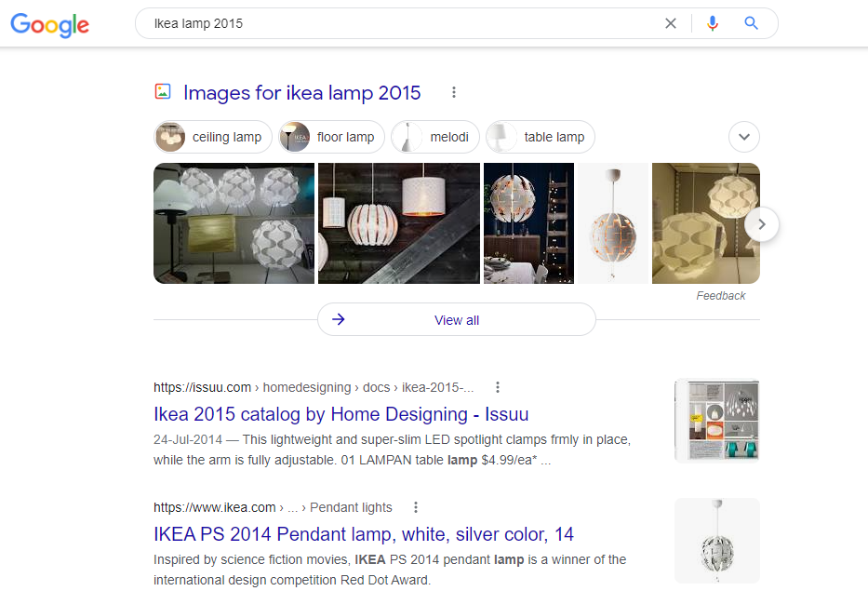Open first image of paper ball lamps
Viewport: 868px width, 591px height.
click(234, 223)
